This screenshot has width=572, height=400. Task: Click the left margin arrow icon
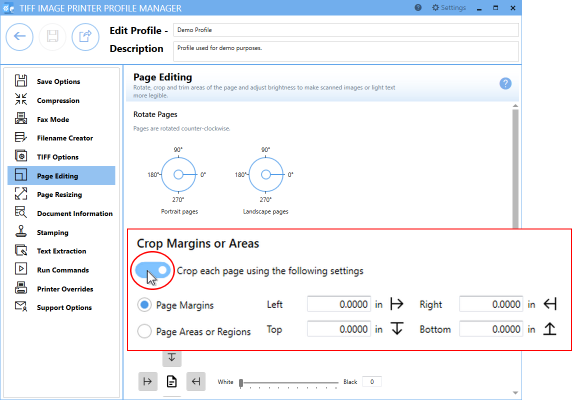(x=397, y=304)
